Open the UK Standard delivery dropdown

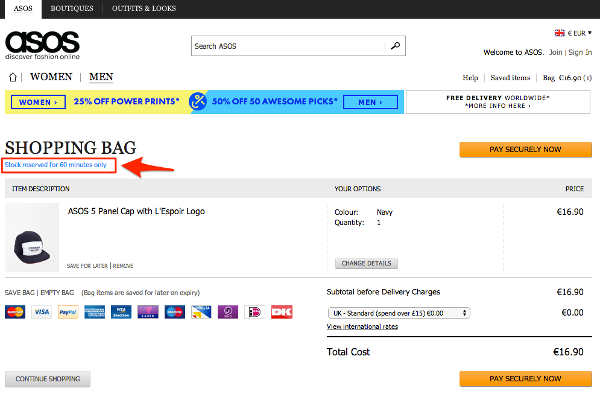[x=399, y=313]
